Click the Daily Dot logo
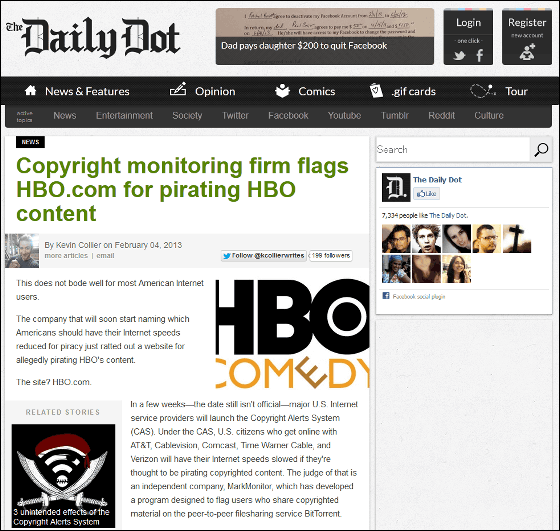 [x=93, y=37]
